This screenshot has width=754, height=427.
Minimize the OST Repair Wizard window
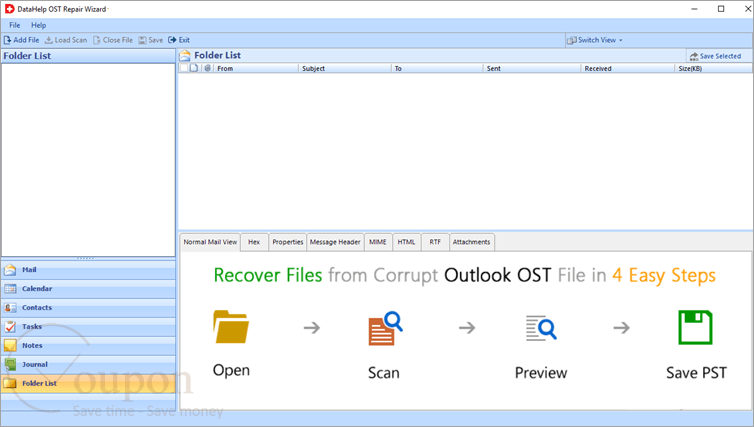(x=694, y=9)
